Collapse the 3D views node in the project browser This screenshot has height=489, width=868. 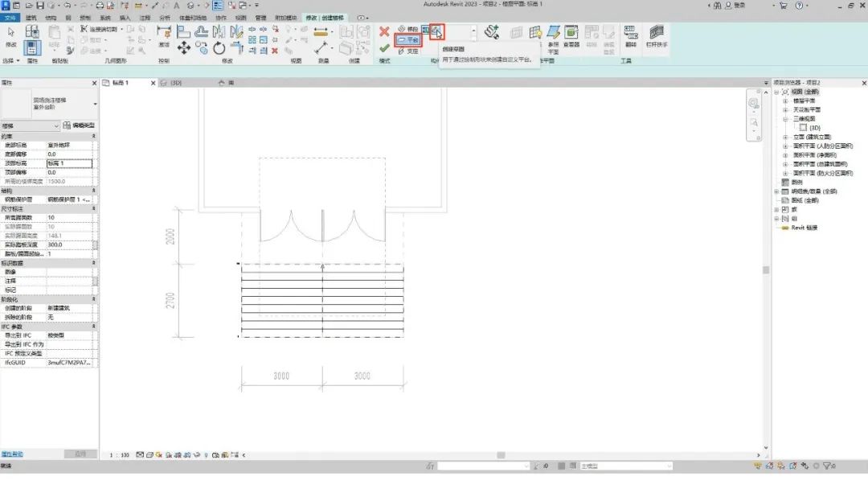pos(785,118)
